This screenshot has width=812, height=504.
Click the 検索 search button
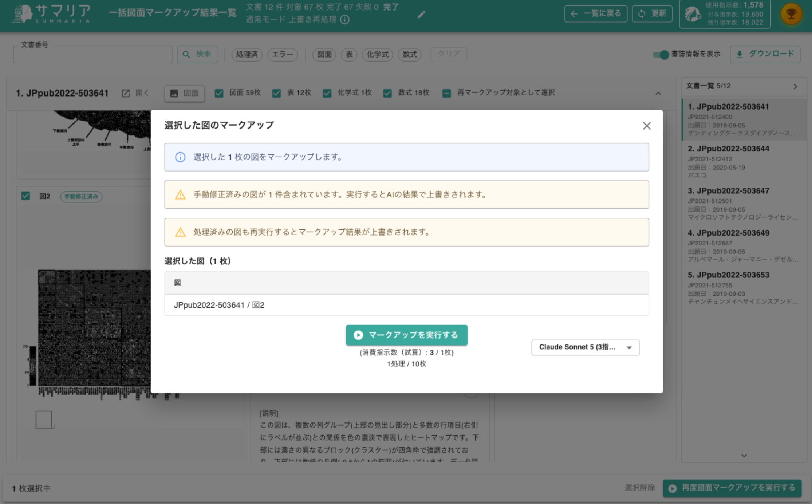(197, 54)
